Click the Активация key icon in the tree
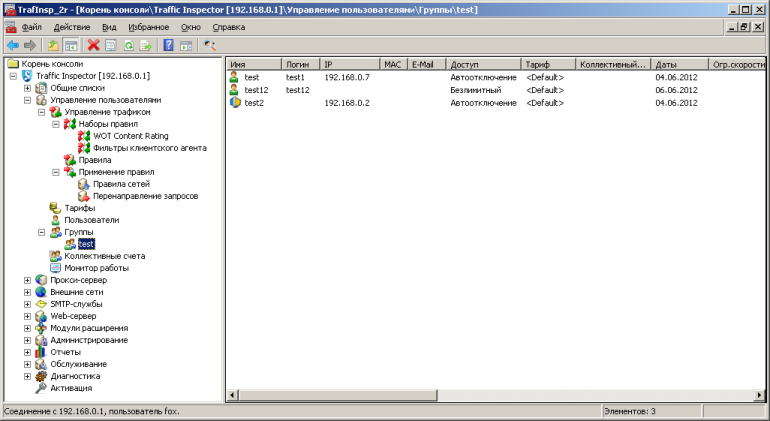770x421 pixels. tap(41, 388)
